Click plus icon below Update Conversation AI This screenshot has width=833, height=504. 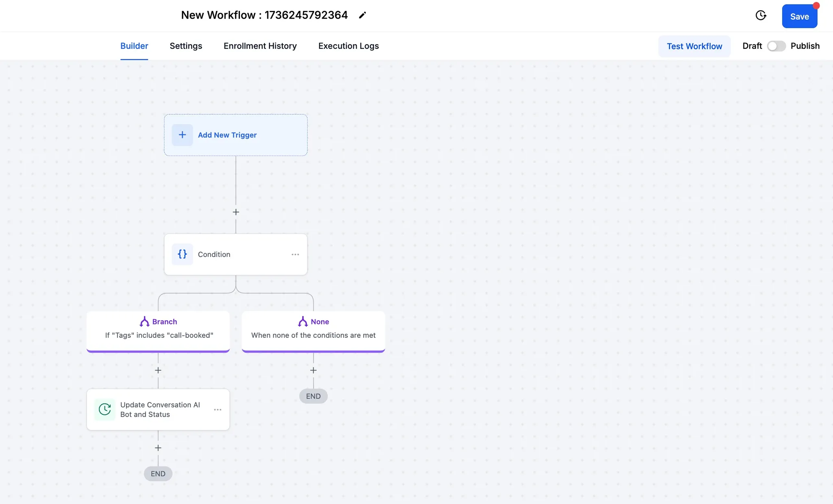coord(158,448)
